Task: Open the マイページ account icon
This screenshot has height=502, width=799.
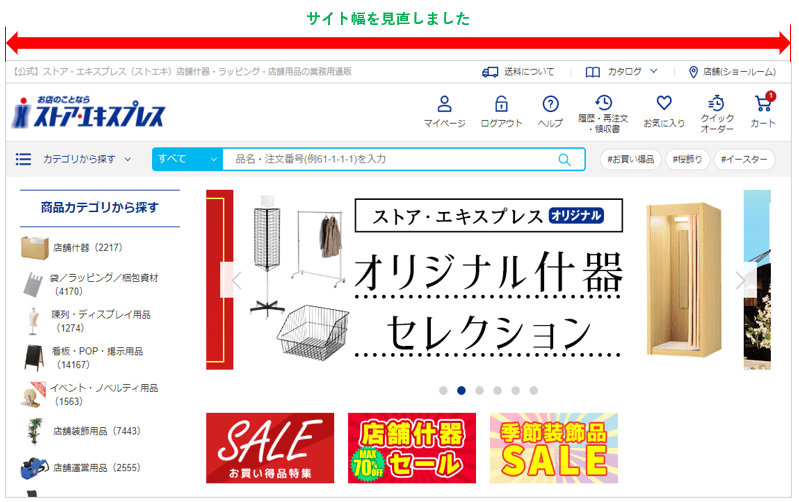Action: coord(444,104)
